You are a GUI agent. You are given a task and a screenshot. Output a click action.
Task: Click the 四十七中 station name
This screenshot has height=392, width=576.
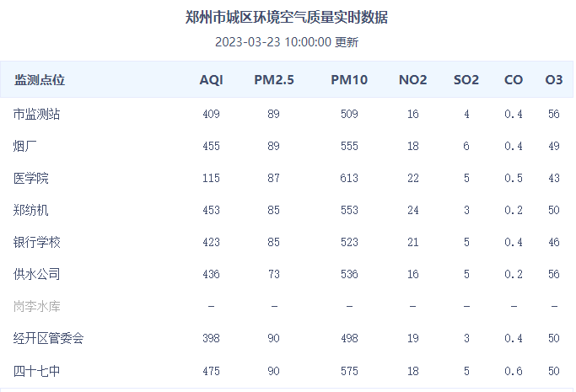(36, 371)
